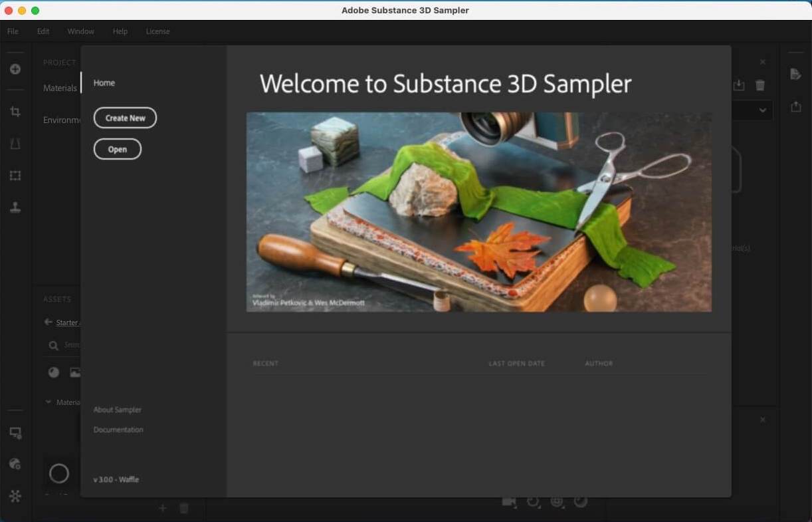Select the Home tab in welcome dialog

(x=104, y=82)
